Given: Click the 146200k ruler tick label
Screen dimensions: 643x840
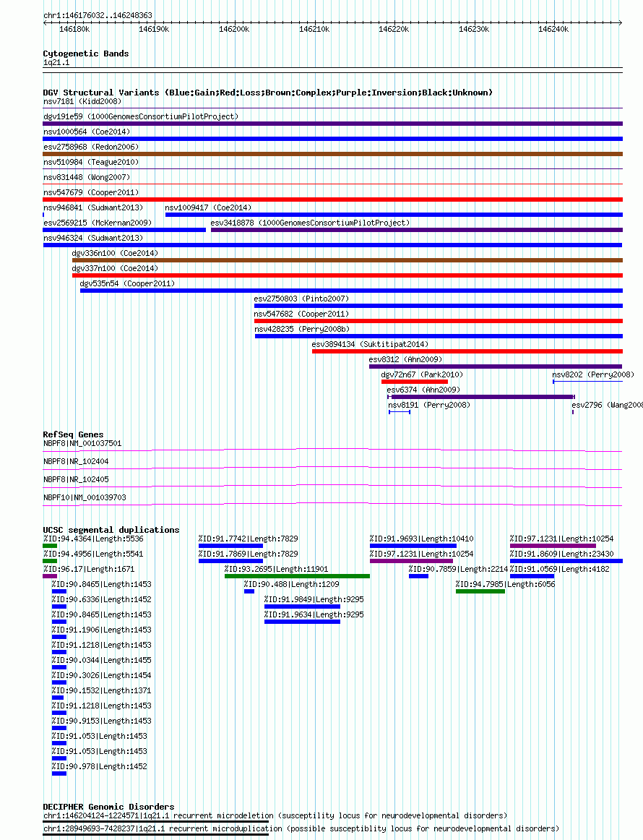Looking at the screenshot, I should [234, 29].
